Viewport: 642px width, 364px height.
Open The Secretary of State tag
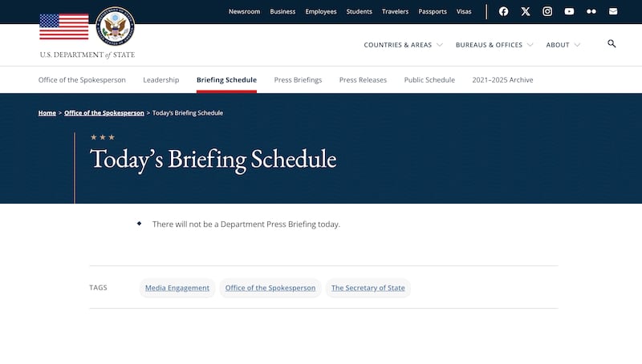[x=368, y=288]
